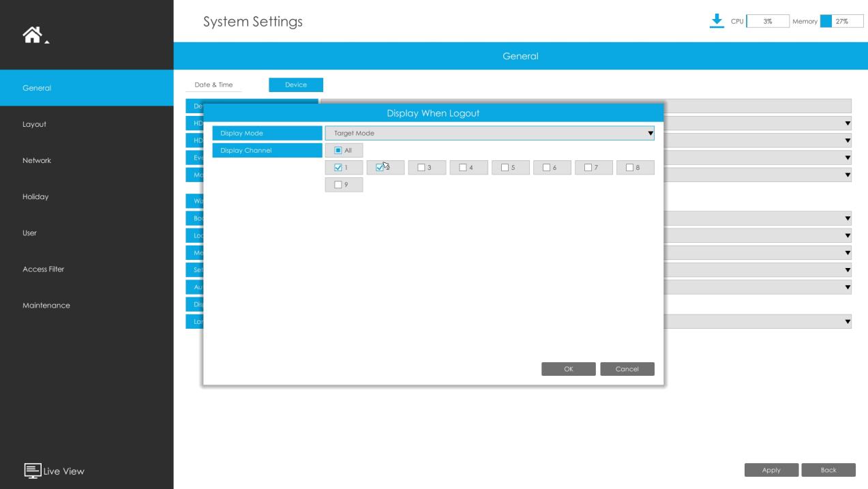Click the Cancel button
This screenshot has height=489, width=868.
pyautogui.click(x=627, y=369)
